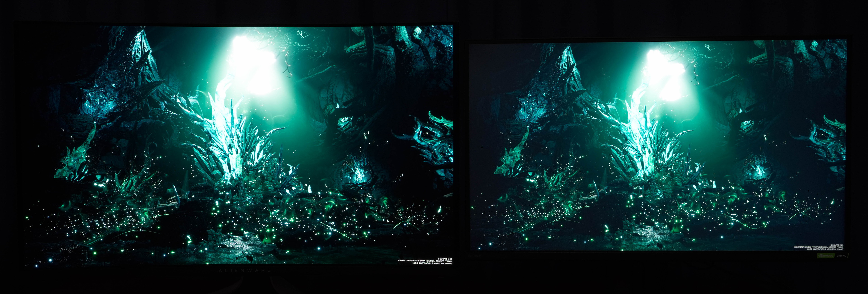The image size is (868, 294).
Task: Click "CHARACTER DESIGN: TETSUYA NOMURA" line on Alienware monitor
Action: tap(425, 261)
